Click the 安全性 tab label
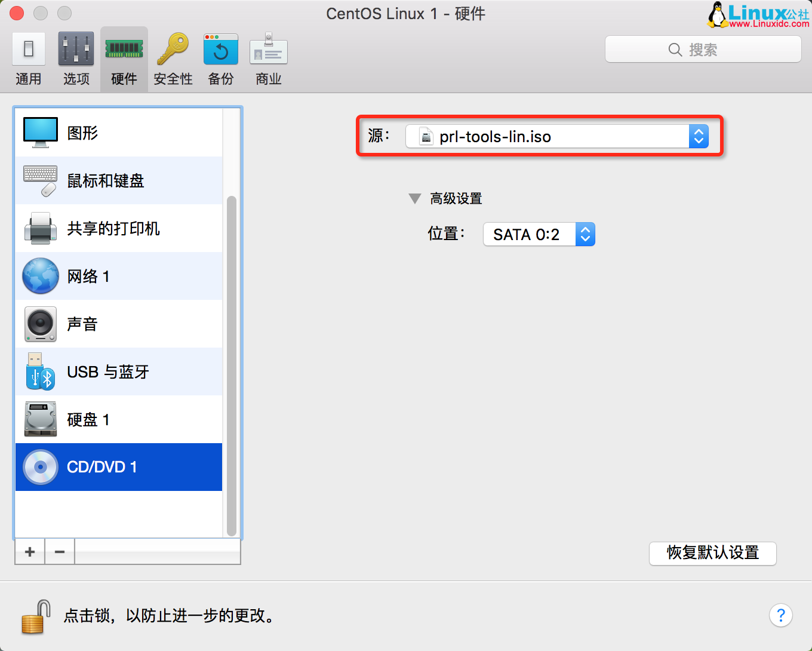Screen dimensions: 812x651 click(173, 79)
